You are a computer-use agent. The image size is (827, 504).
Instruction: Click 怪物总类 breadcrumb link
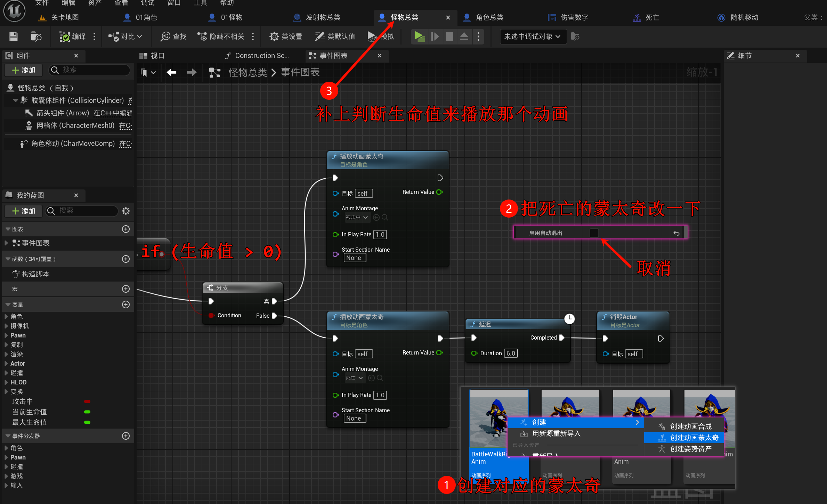(248, 72)
